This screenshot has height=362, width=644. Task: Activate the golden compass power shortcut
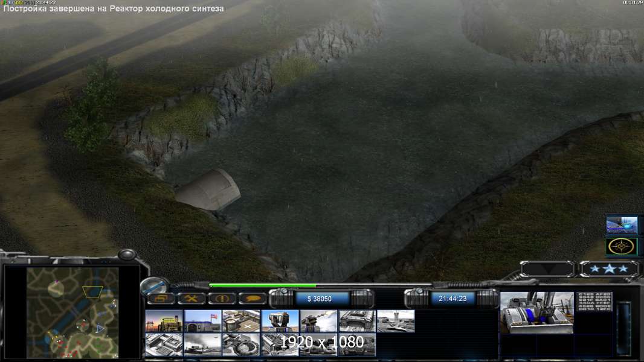[x=622, y=246]
